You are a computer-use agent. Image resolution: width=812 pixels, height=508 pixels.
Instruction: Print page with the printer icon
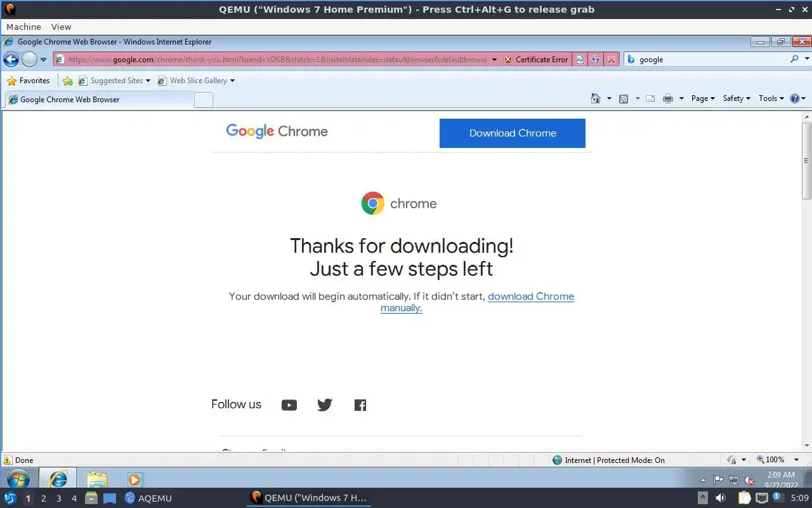point(667,98)
